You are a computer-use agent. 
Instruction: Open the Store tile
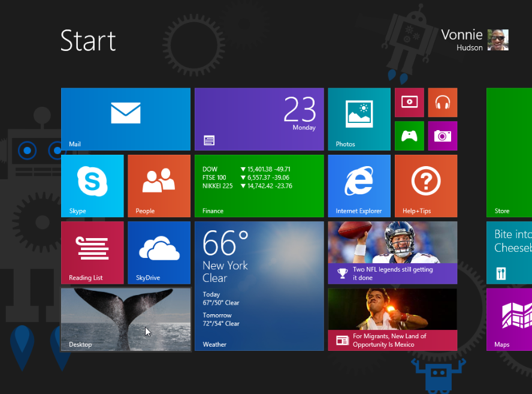(x=509, y=152)
